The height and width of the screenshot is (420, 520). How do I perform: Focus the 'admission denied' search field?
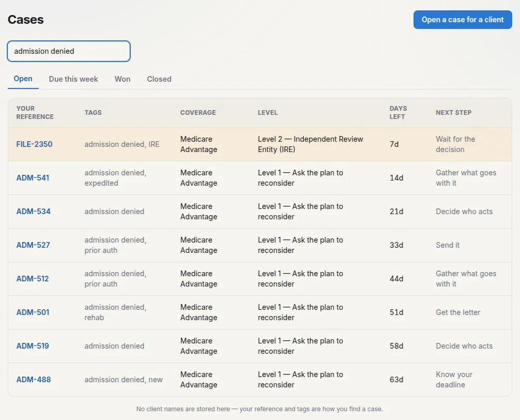click(69, 51)
